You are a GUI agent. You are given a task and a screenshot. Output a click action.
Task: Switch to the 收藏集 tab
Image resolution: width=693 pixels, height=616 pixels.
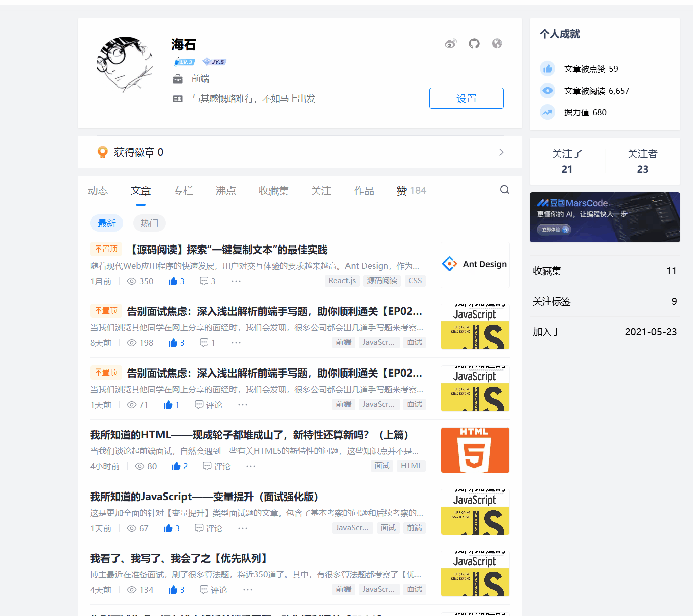274,190
